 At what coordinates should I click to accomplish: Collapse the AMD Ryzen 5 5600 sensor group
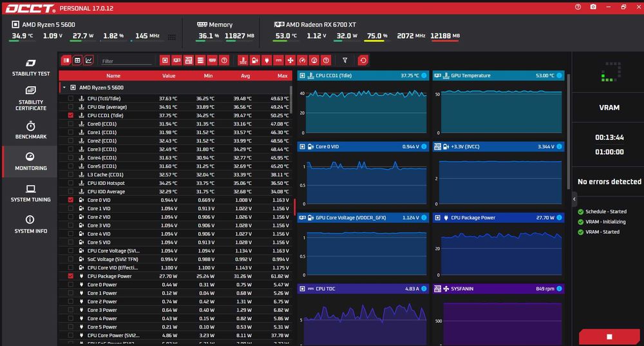pos(64,88)
